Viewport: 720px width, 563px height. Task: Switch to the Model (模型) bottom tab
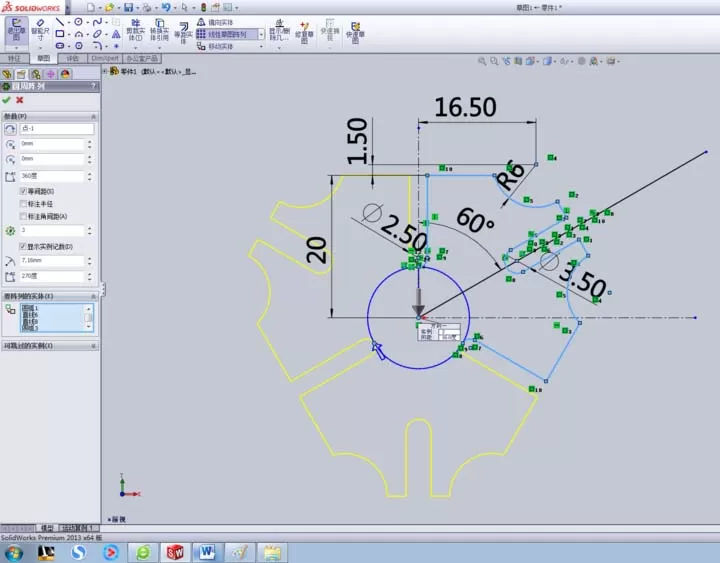47,528
